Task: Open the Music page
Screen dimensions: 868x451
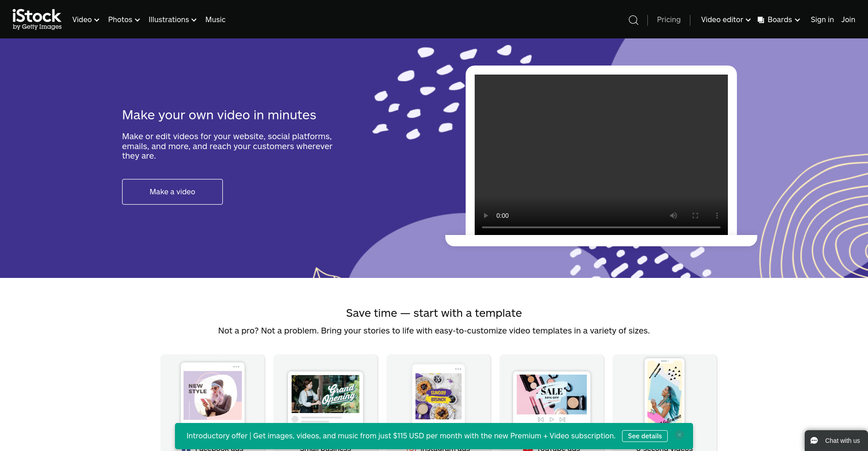Action: (x=215, y=20)
